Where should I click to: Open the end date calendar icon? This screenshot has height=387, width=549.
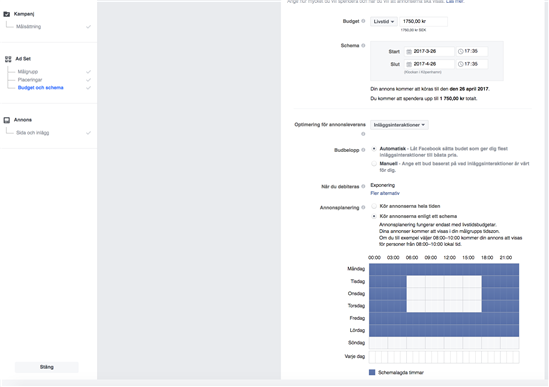(409, 64)
